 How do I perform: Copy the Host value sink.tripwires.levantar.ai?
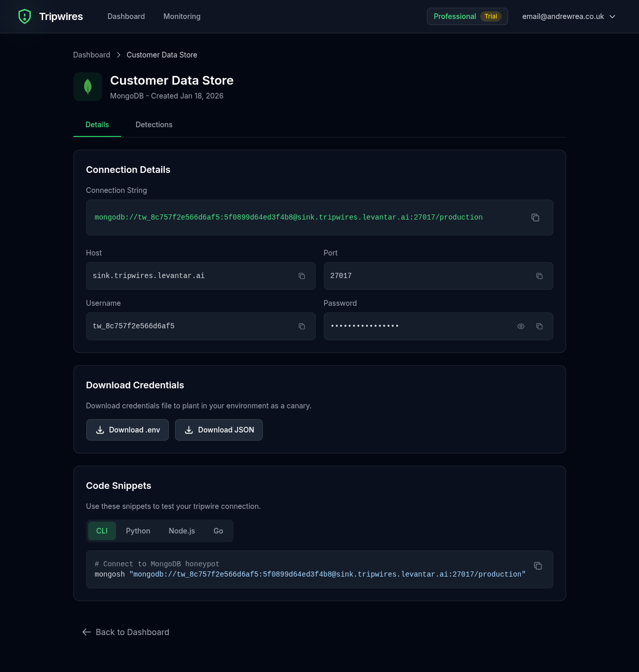click(x=302, y=276)
